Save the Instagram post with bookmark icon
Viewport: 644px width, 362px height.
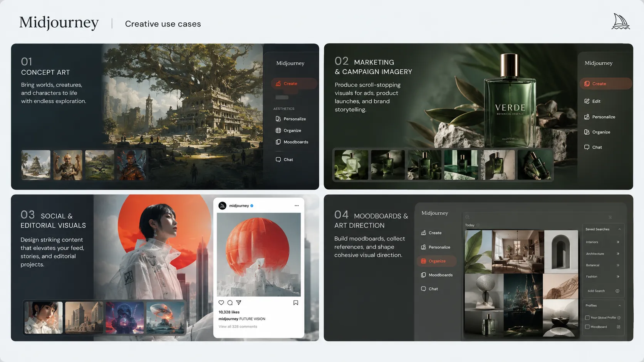click(296, 303)
